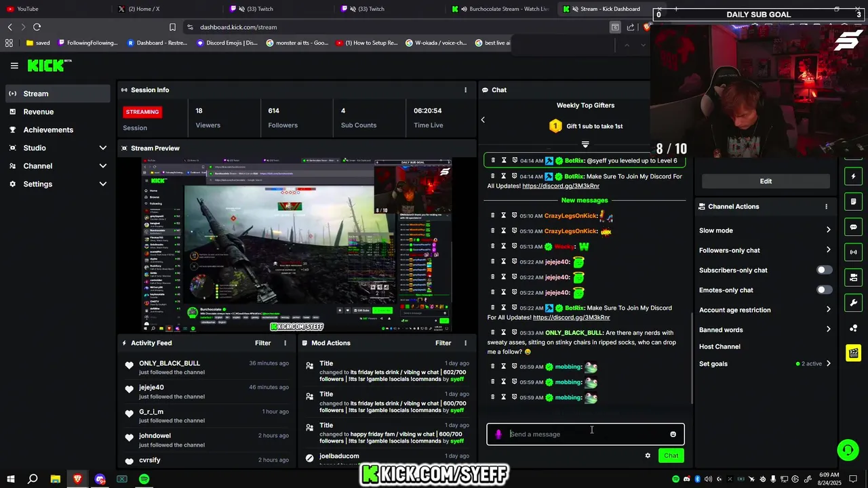Viewport: 868px width, 488px height.
Task: Collapse the Weekly Top Gifters banner
Action: [x=585, y=144]
